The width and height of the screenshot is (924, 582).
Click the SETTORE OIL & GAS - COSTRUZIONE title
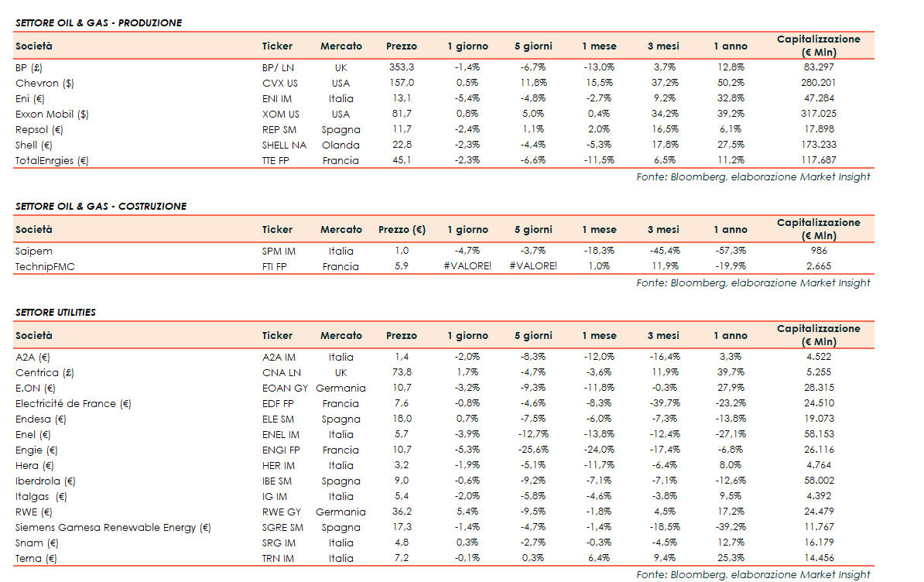pyautogui.click(x=101, y=206)
